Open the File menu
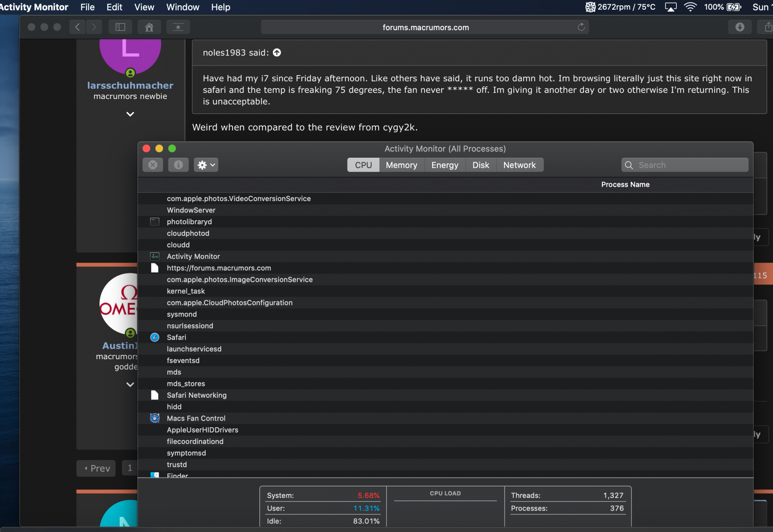The height and width of the screenshot is (532, 773). point(87,7)
